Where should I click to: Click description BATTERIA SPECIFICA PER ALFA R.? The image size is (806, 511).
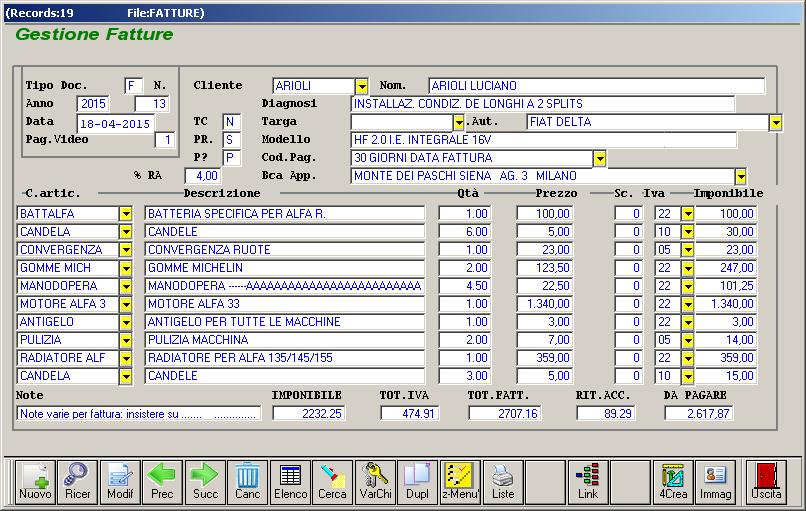[285, 214]
